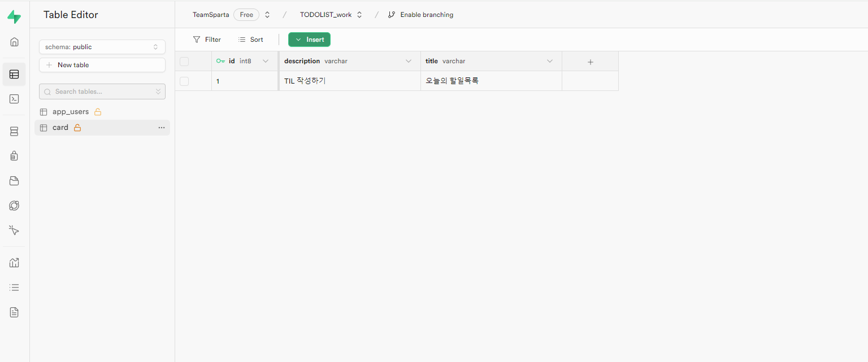Screen dimensions: 868x362
Task: Click the TeamSparta organization link
Action: click(x=211, y=15)
